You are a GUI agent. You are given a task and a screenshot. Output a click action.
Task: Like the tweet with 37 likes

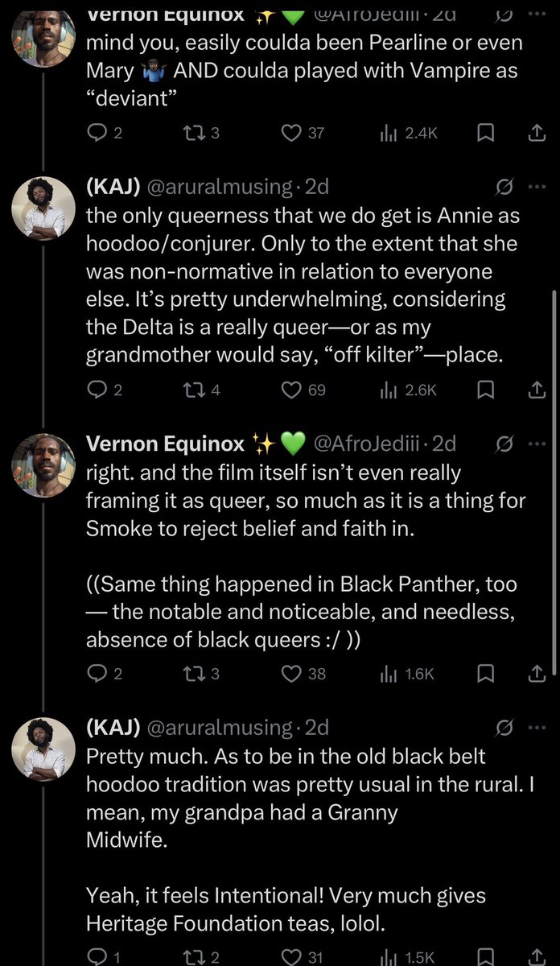[x=291, y=133]
